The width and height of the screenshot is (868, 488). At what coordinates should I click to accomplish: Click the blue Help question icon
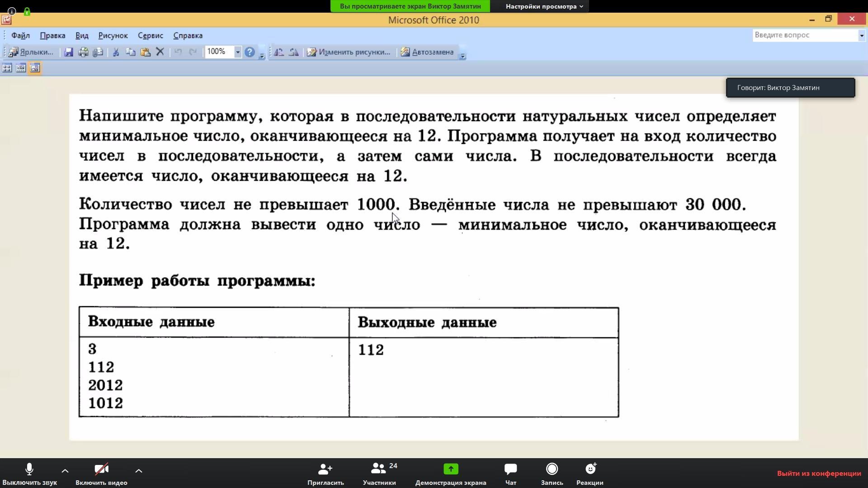(x=250, y=52)
